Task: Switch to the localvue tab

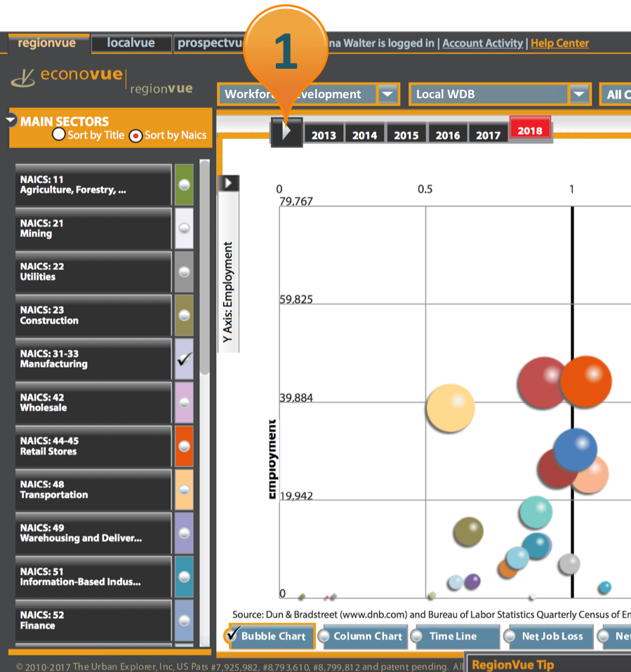Action: tap(131, 43)
